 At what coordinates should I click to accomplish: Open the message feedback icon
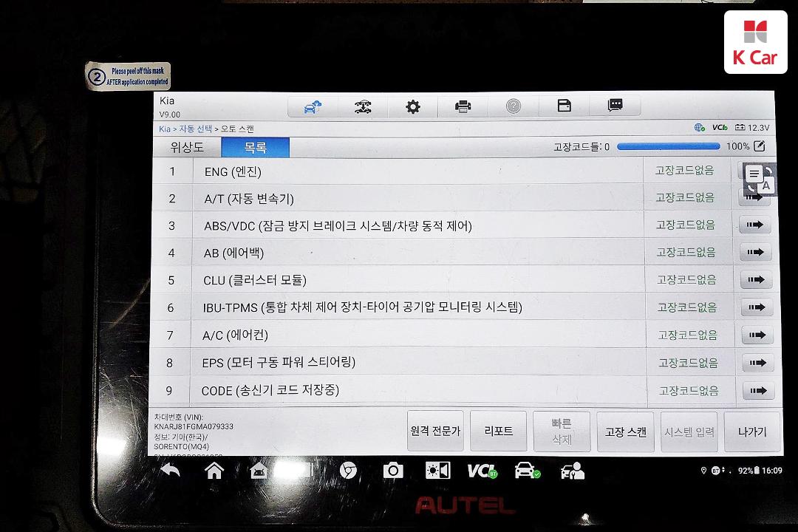(615, 106)
